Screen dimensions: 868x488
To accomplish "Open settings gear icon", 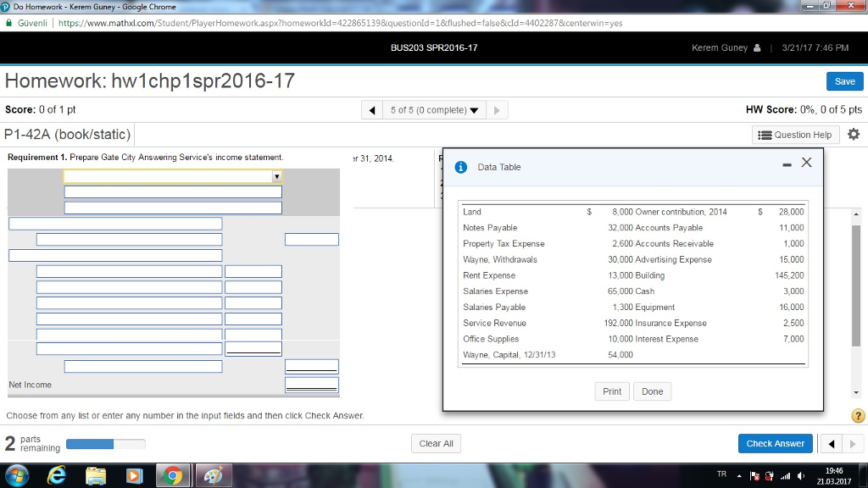I will (x=854, y=135).
